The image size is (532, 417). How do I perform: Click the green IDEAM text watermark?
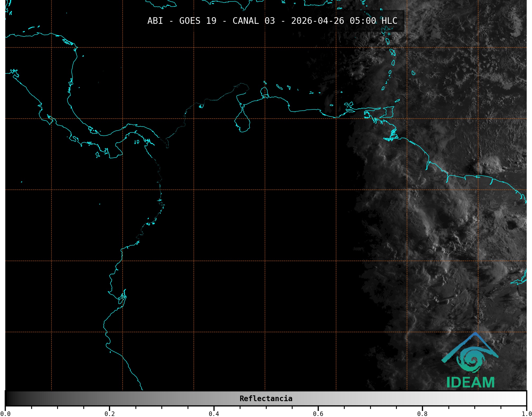[x=470, y=382]
